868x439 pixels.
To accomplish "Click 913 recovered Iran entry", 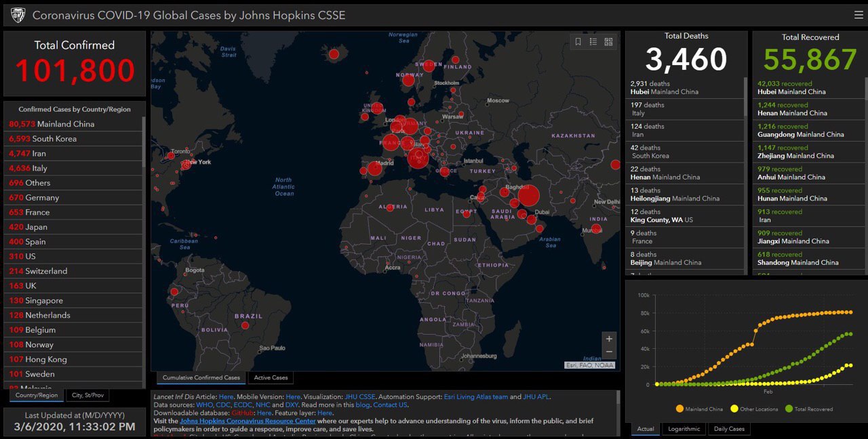I will tap(808, 216).
